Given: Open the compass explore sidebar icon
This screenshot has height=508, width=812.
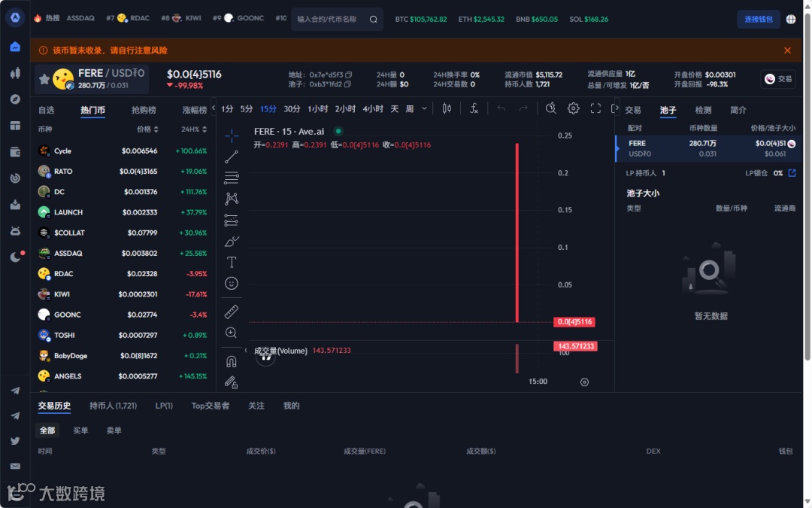Looking at the screenshot, I should tap(15, 99).
